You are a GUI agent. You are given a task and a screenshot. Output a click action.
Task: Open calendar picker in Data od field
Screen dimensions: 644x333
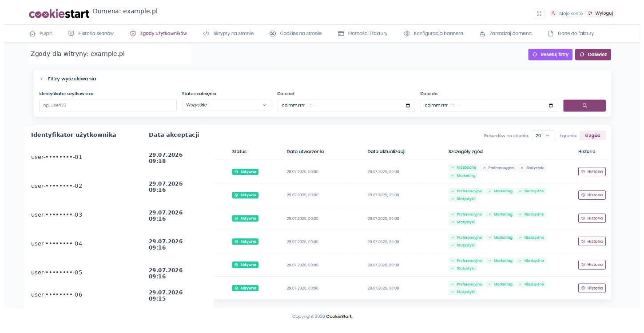click(x=408, y=105)
